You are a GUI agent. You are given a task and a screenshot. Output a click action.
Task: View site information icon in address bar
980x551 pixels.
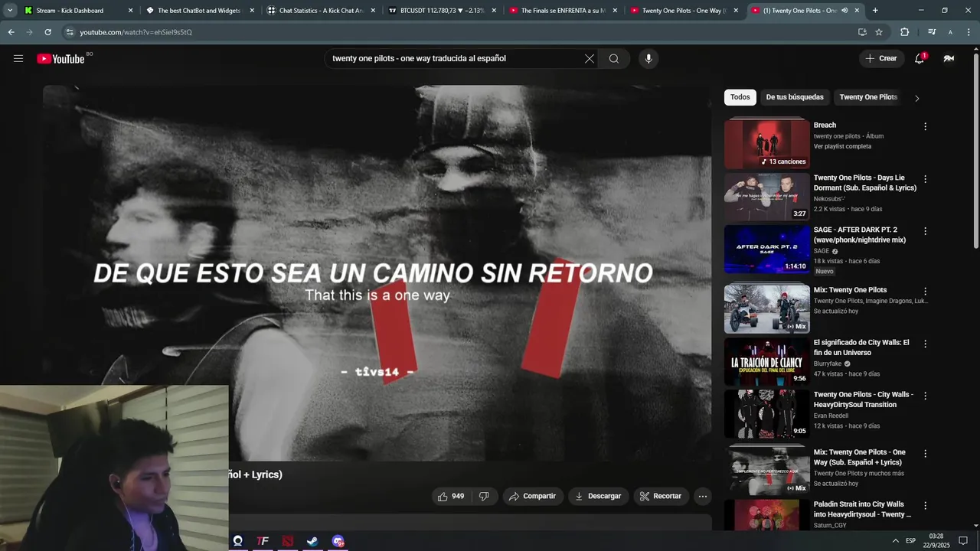coord(70,32)
